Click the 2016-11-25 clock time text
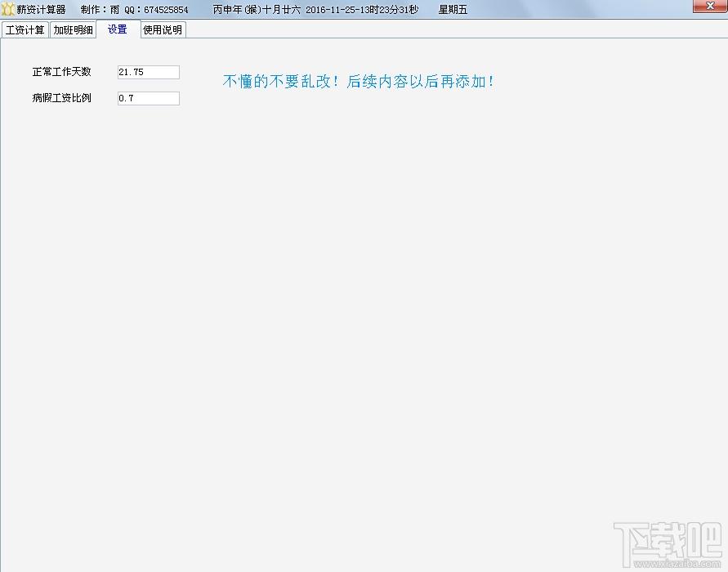728x572 pixels. pos(362,9)
